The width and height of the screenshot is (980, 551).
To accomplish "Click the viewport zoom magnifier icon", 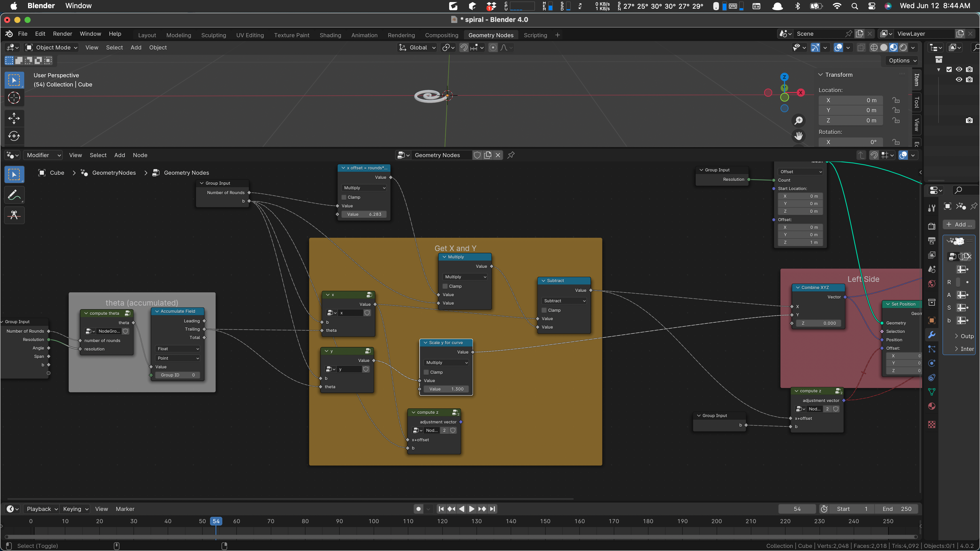I will pyautogui.click(x=799, y=121).
